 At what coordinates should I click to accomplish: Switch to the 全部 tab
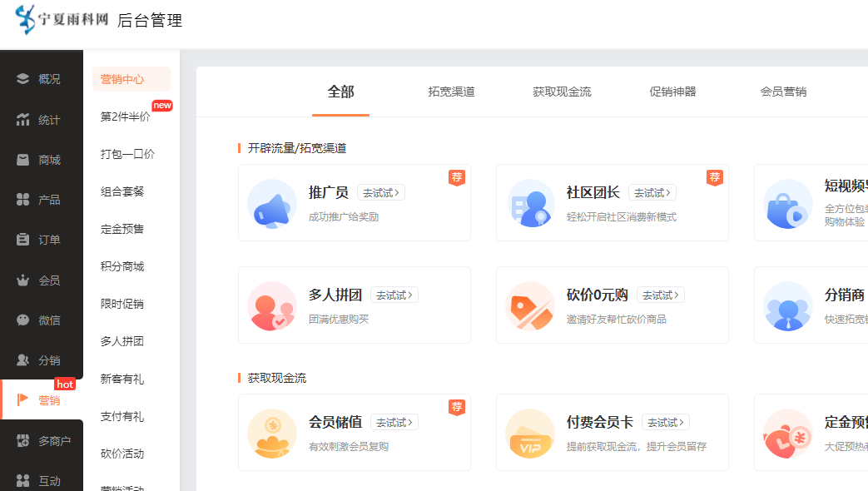[340, 92]
